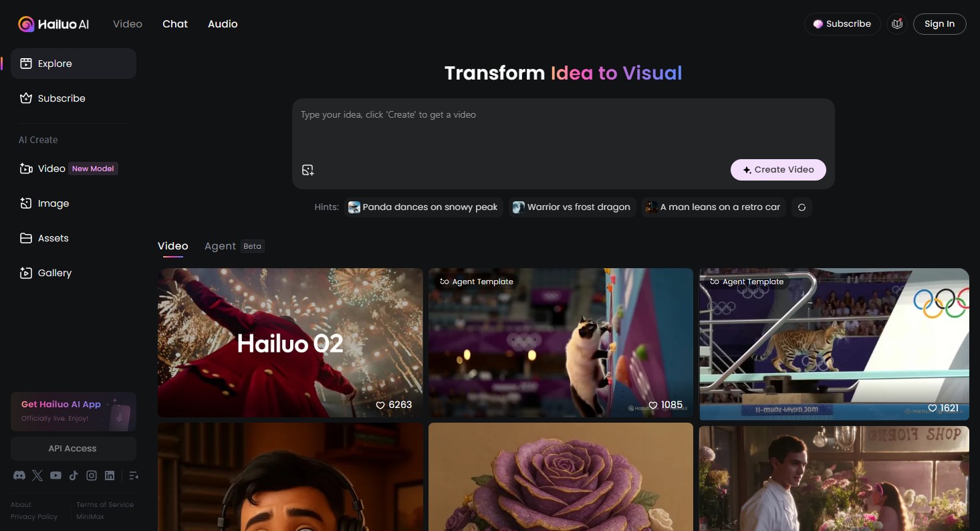Click the Get Hailuo AI App banner
This screenshot has width=980, height=531.
74,411
